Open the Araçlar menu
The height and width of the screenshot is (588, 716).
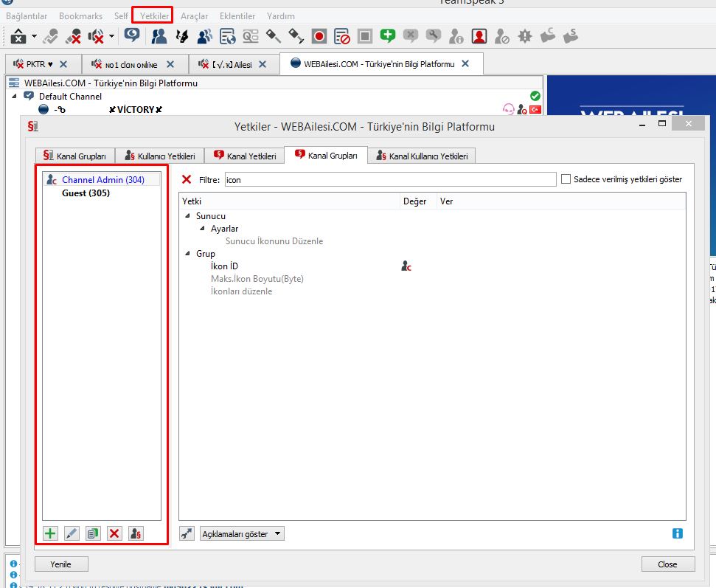click(x=194, y=16)
